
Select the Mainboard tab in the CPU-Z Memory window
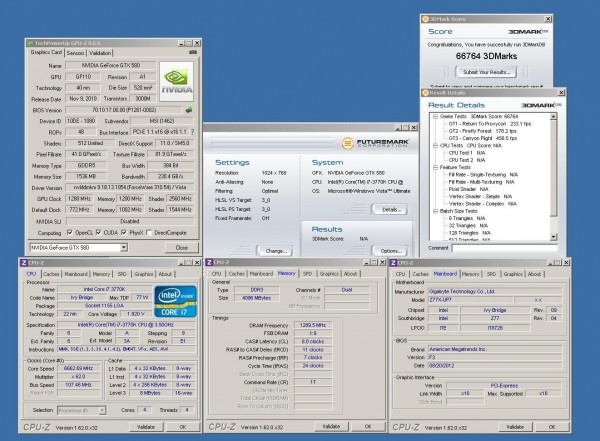point(261,273)
